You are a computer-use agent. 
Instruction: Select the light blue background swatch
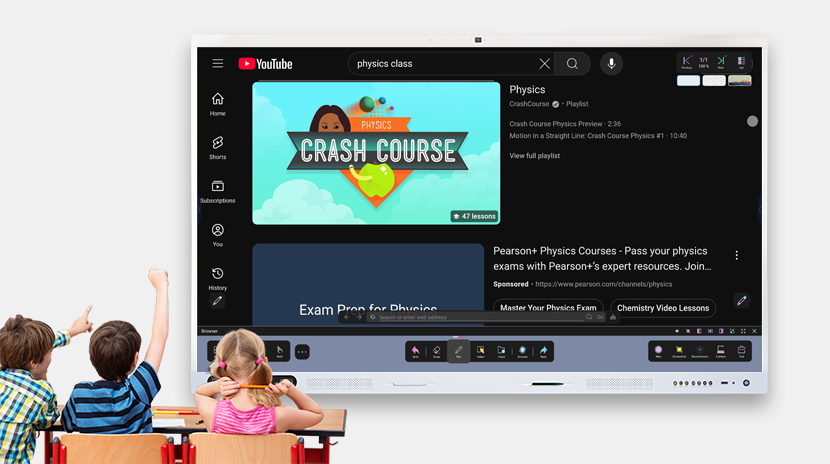tap(688, 80)
